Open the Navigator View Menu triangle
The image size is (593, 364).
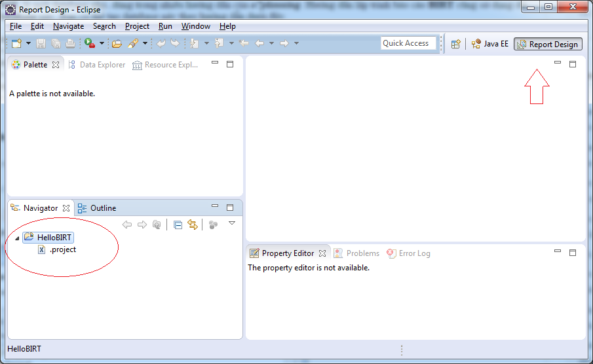pos(232,223)
